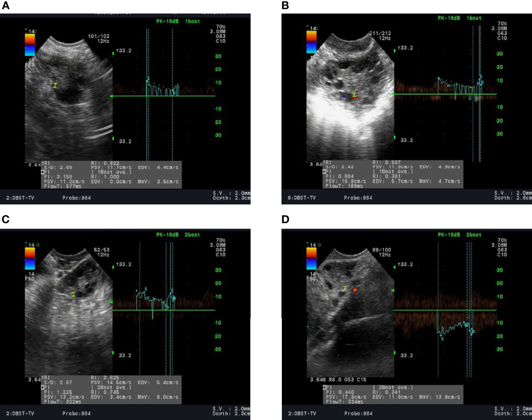This screenshot has width=532, height=420.
Task: Click the 'FlowT: 577ms' reading
Action: [62, 186]
